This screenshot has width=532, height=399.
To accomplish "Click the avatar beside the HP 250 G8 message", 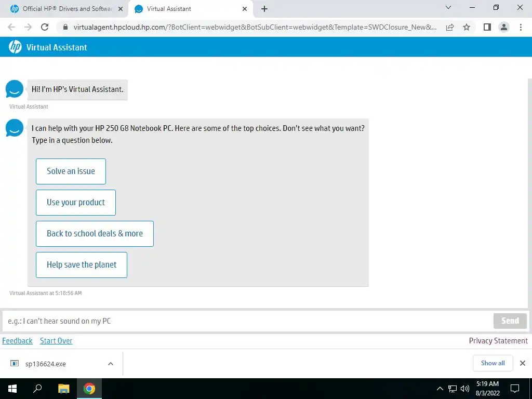I will [15, 128].
